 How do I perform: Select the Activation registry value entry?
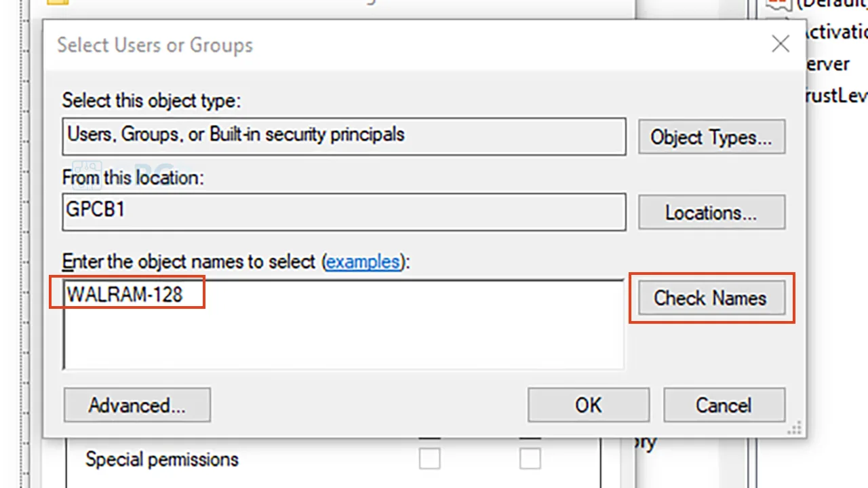(x=834, y=31)
